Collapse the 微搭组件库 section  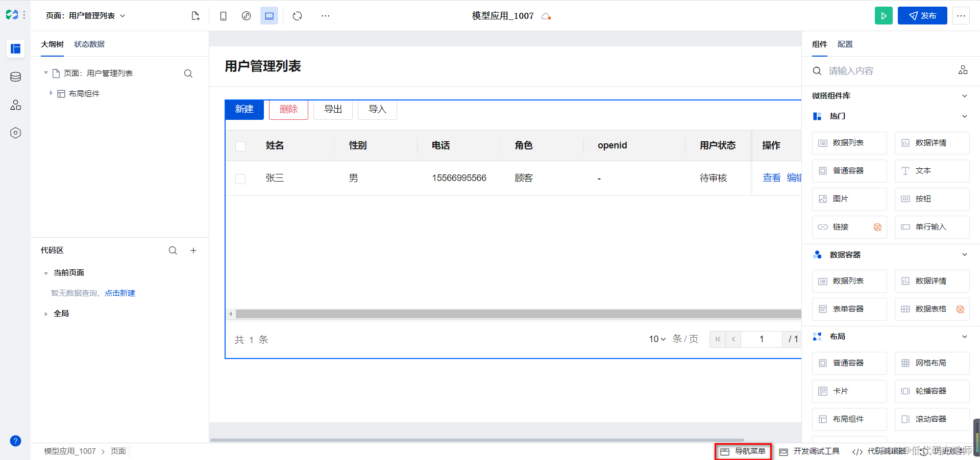pyautogui.click(x=965, y=96)
